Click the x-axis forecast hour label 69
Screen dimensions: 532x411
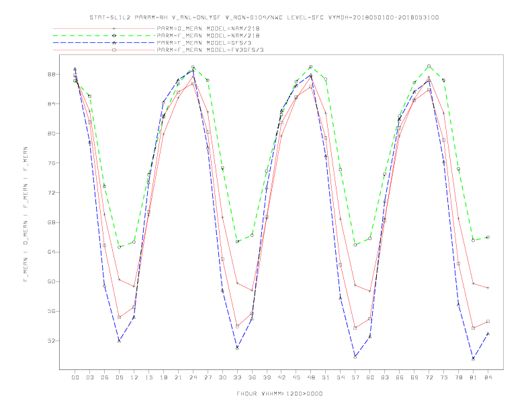414,377
